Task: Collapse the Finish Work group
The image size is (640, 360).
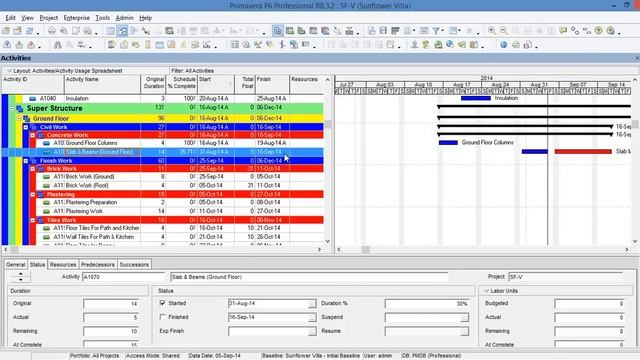Action: [26, 161]
